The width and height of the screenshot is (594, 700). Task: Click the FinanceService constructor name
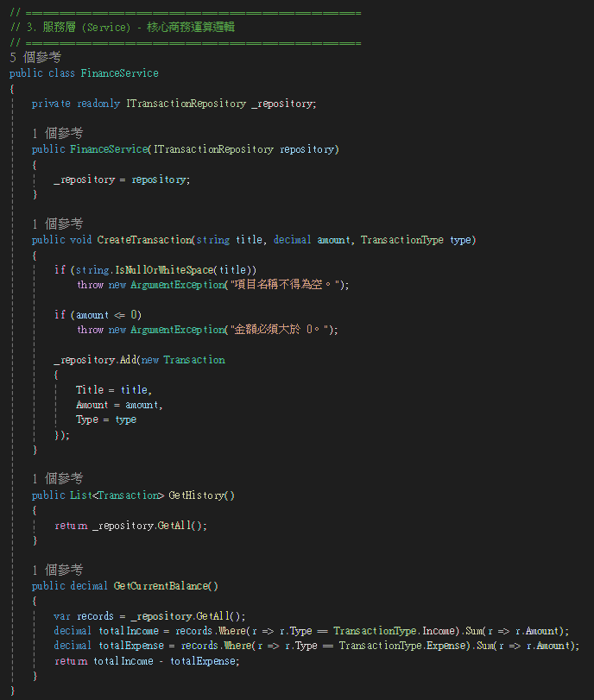pyautogui.click(x=109, y=149)
